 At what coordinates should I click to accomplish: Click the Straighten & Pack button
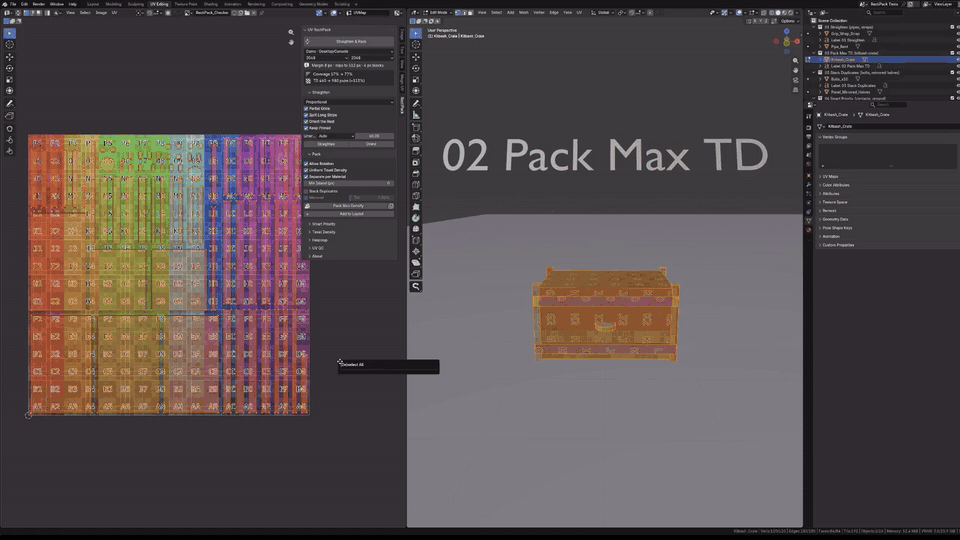click(x=349, y=42)
